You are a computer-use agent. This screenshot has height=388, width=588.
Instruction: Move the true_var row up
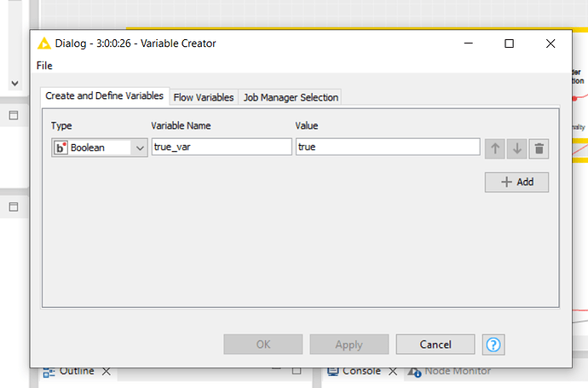[x=494, y=148]
